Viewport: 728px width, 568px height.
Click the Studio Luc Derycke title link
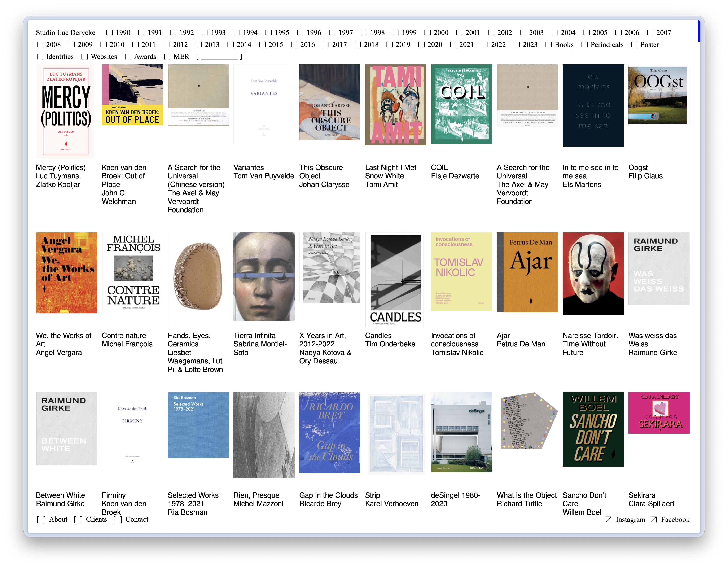[x=66, y=33]
